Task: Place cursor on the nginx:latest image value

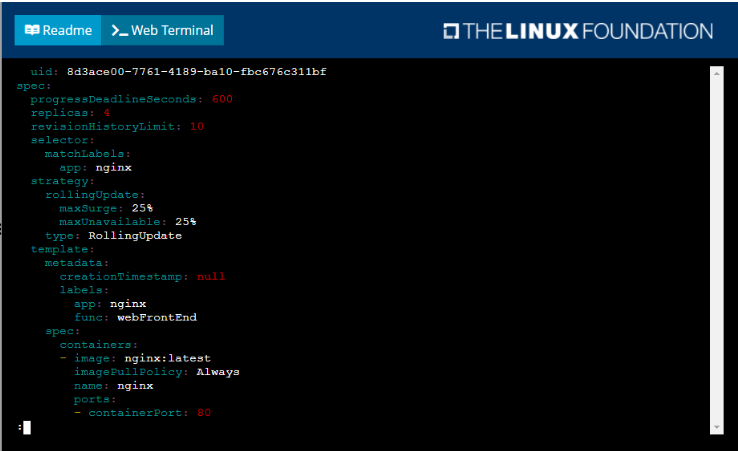Action: [x=167, y=358]
